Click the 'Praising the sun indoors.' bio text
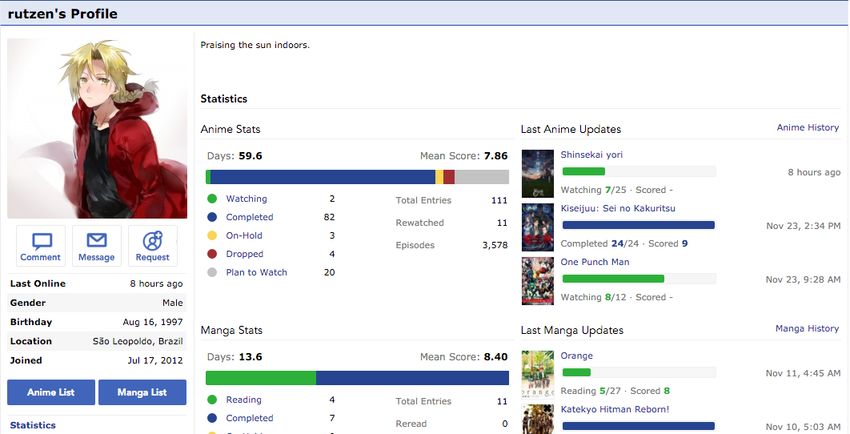The image size is (850, 434). pyautogui.click(x=255, y=45)
